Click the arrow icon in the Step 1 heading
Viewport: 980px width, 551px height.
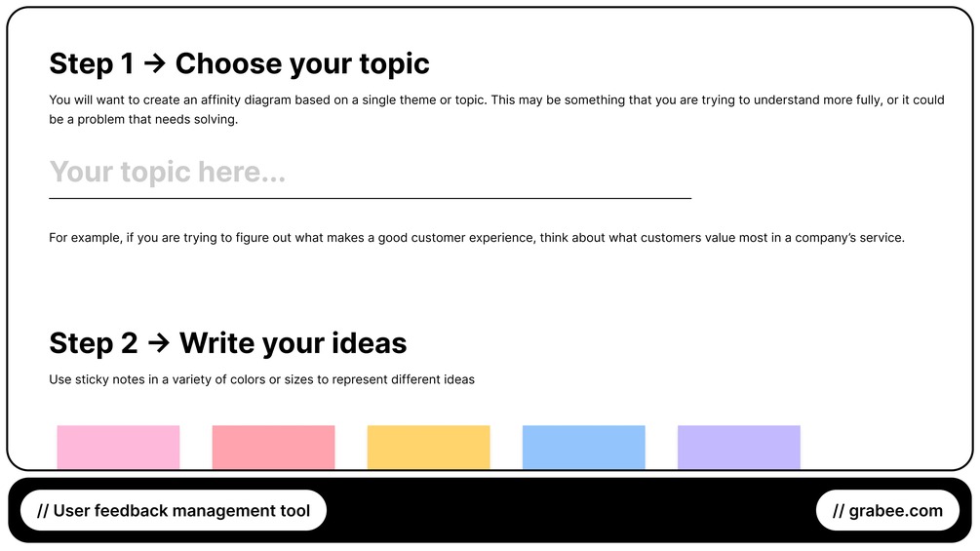[x=154, y=64]
